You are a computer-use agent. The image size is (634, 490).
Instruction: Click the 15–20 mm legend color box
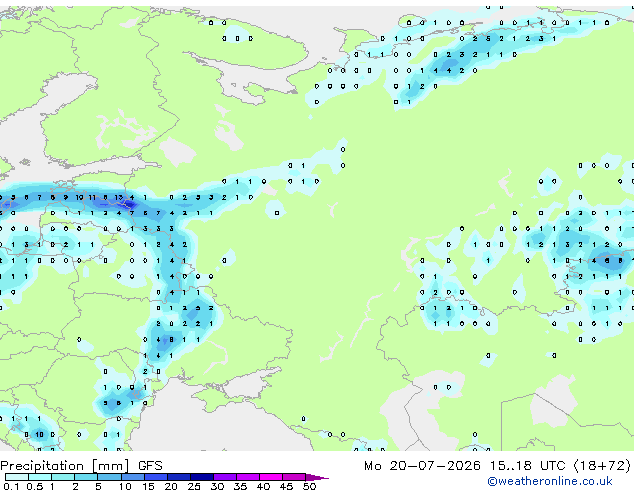pos(156,477)
